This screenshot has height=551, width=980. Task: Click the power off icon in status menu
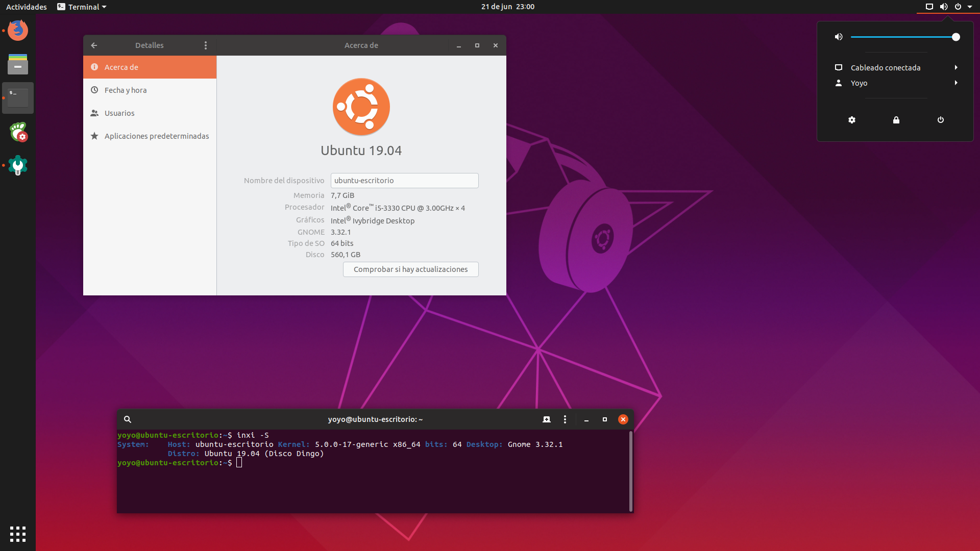(x=941, y=120)
